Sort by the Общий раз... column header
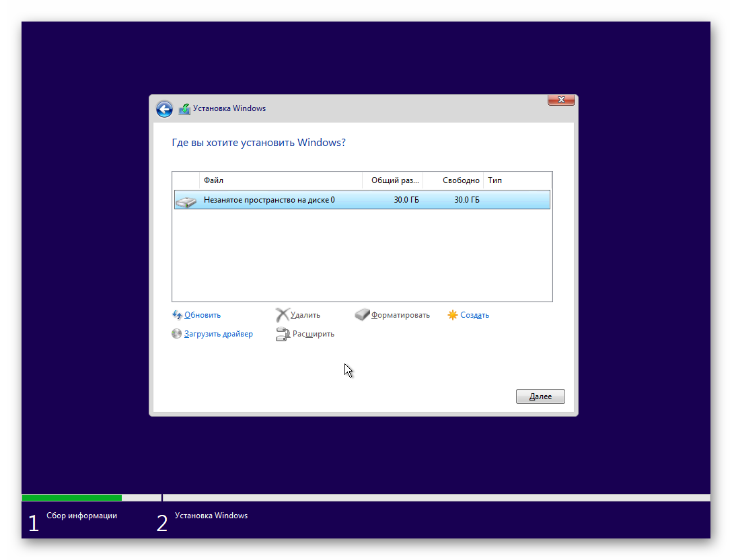732x560 pixels. 393,180
